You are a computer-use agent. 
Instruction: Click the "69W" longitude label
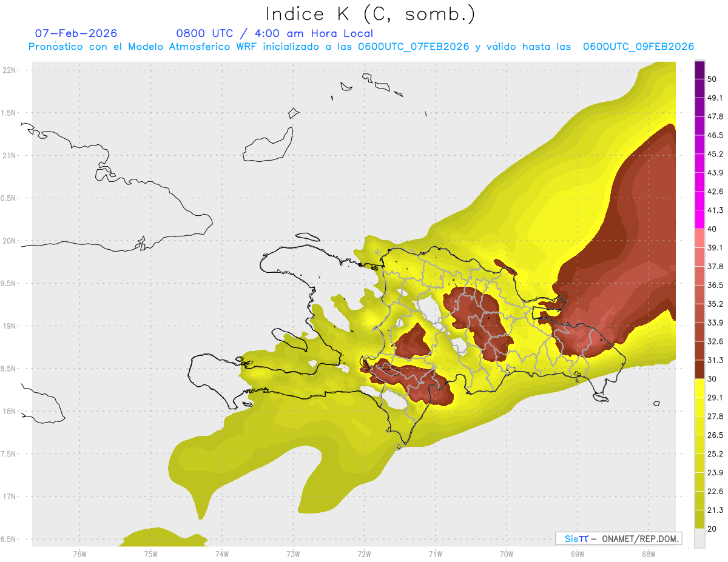pyautogui.click(x=578, y=553)
